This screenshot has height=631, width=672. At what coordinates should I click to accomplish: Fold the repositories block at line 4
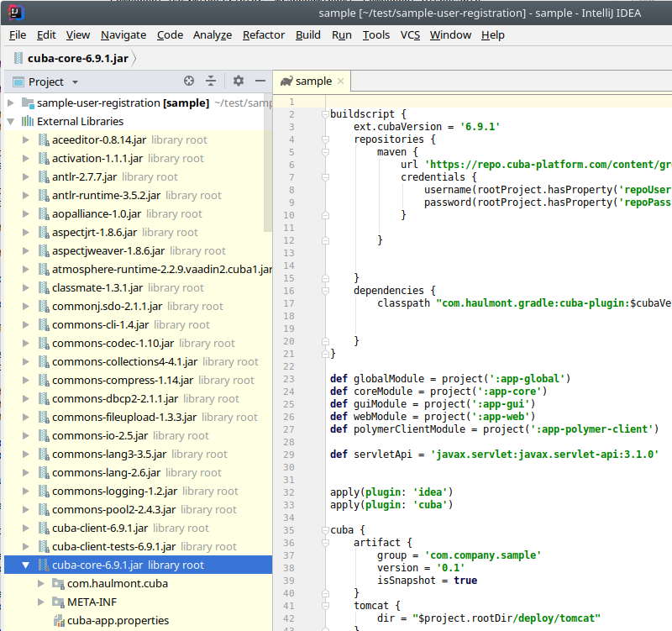coord(325,139)
